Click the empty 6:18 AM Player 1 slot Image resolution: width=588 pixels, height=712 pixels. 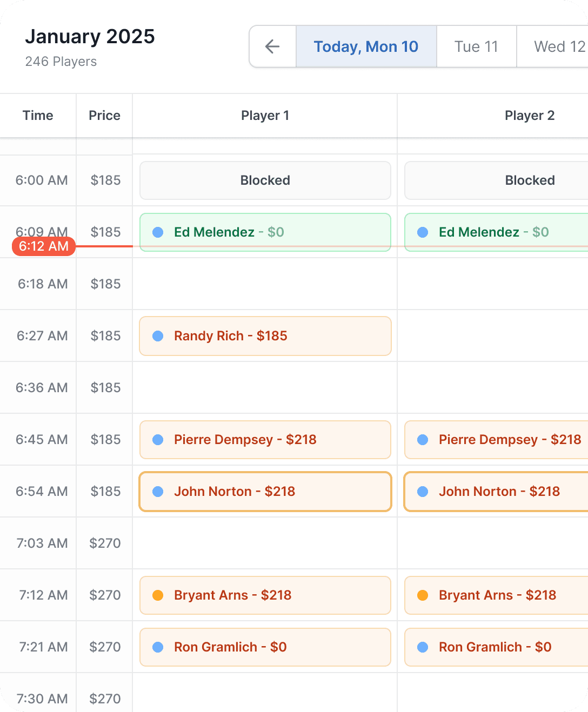tap(265, 284)
